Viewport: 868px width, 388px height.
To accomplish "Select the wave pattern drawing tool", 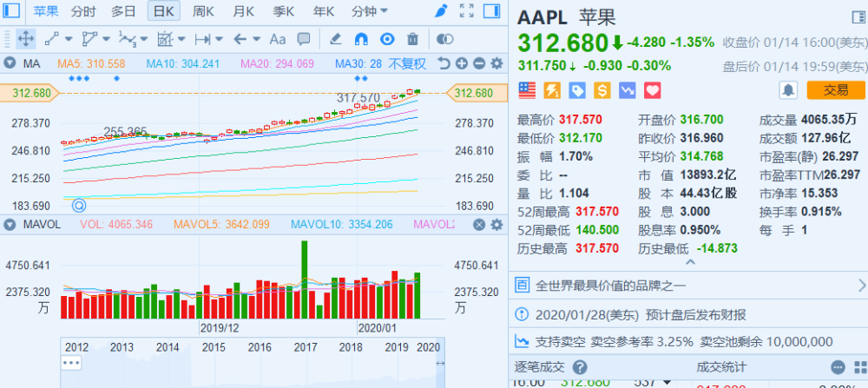I will pyautogui.click(x=126, y=39).
